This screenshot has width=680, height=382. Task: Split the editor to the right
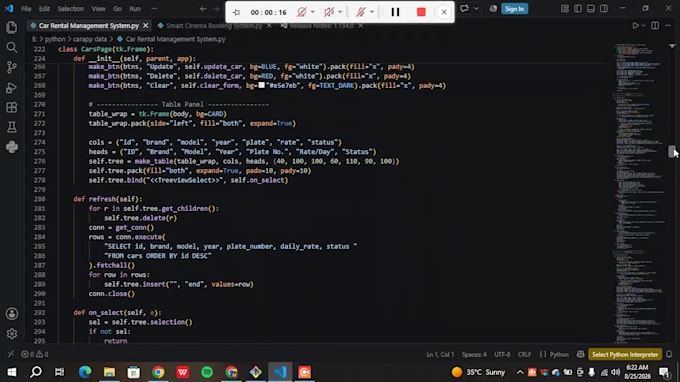[x=655, y=26]
